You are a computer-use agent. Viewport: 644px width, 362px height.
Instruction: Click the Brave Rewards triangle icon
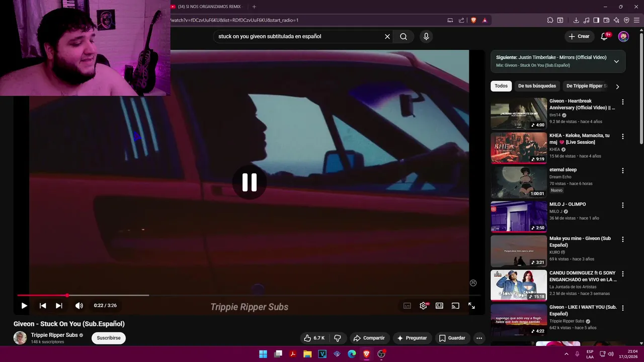[x=485, y=20]
